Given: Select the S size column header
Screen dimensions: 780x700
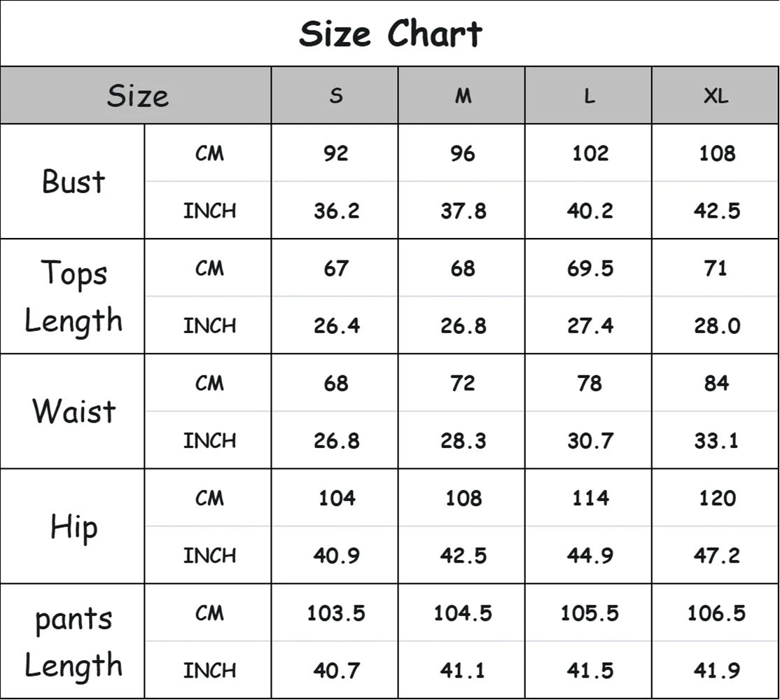Looking at the screenshot, I should click(335, 96).
